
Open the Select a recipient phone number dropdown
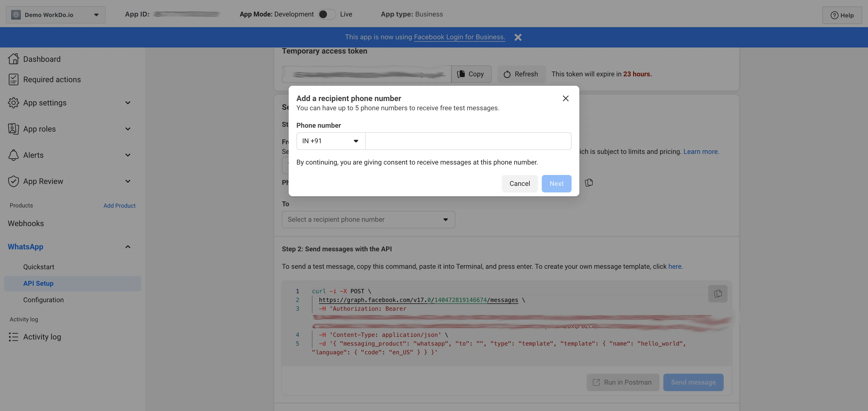(368, 220)
